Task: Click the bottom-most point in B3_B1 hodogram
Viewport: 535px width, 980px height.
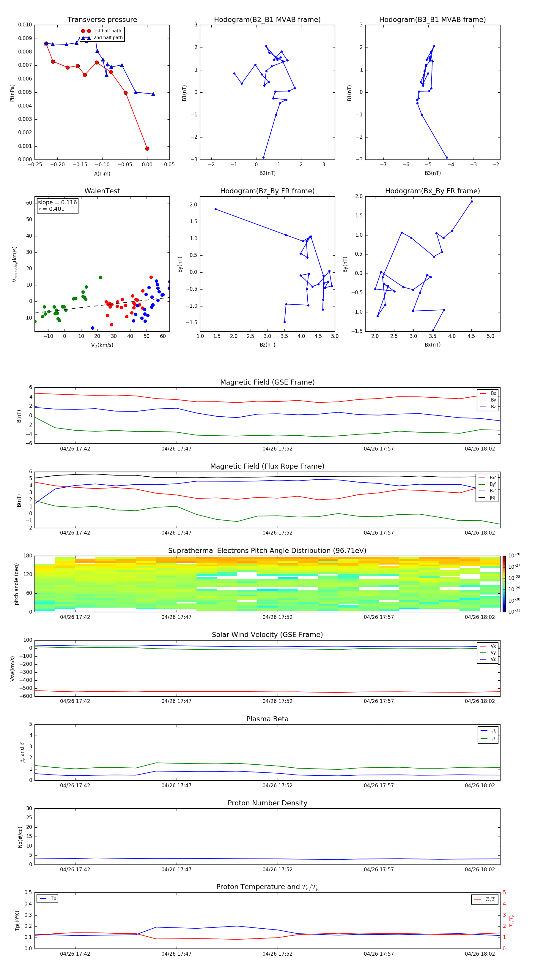Action: [x=447, y=157]
